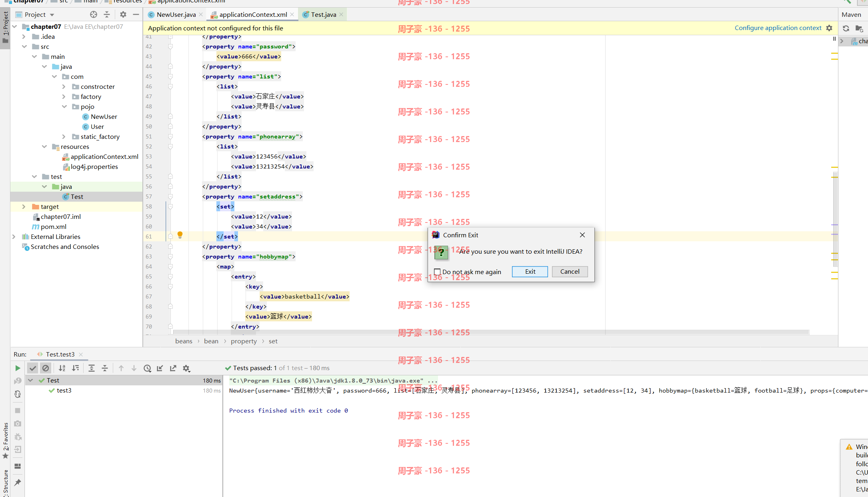868x497 pixels.
Task: Expand the static_factory package
Action: (64, 136)
